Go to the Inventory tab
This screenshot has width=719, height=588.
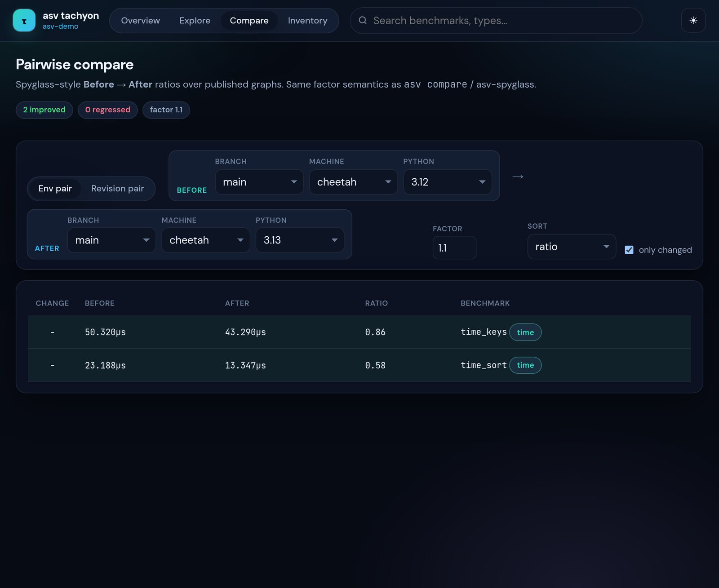[307, 20]
